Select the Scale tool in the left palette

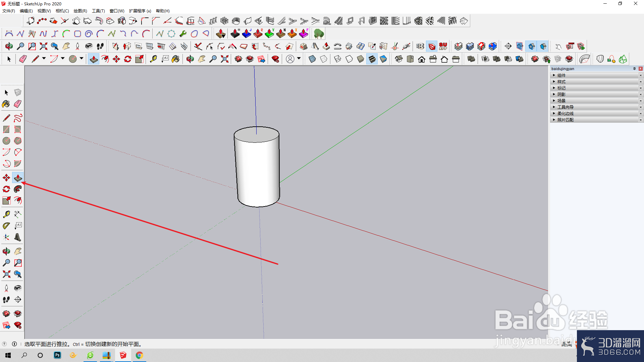coord(6,200)
